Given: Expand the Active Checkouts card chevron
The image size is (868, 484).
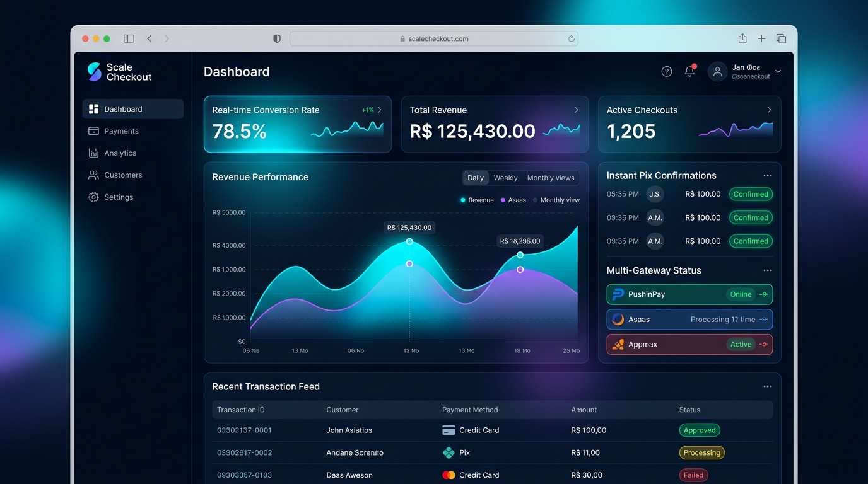Looking at the screenshot, I should click(x=769, y=110).
